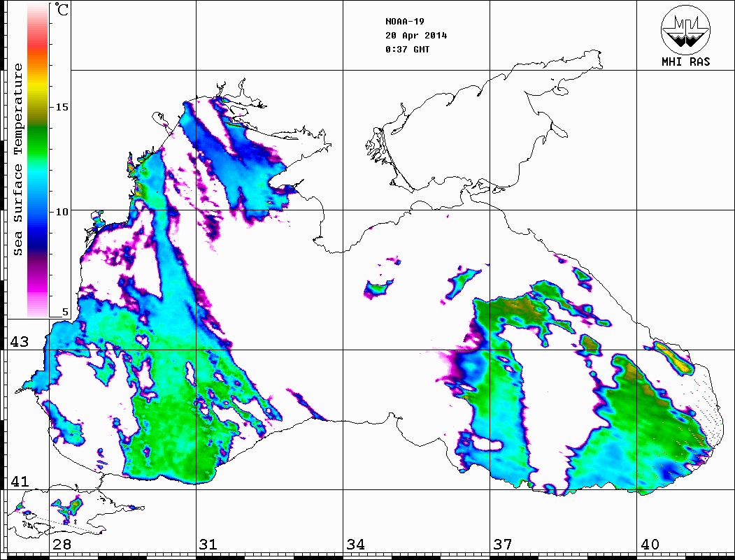
Task: Click longitude label '28'
Action: [62, 544]
